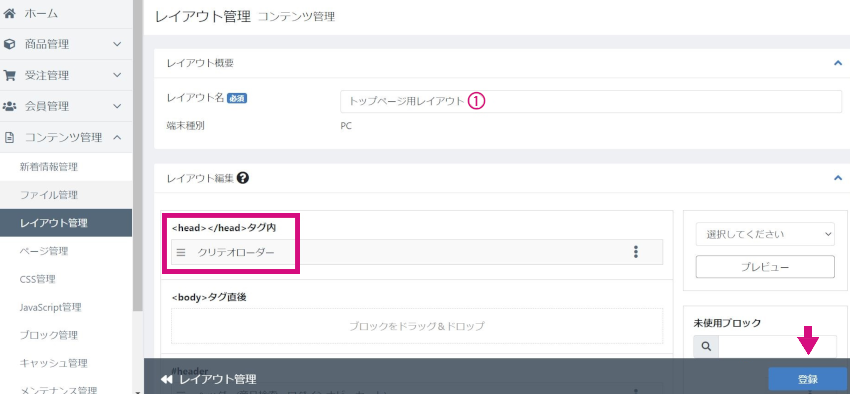Screen dimensions: 850x394
Task: Click the members icon beside 会員管理
Action: pos(9,106)
